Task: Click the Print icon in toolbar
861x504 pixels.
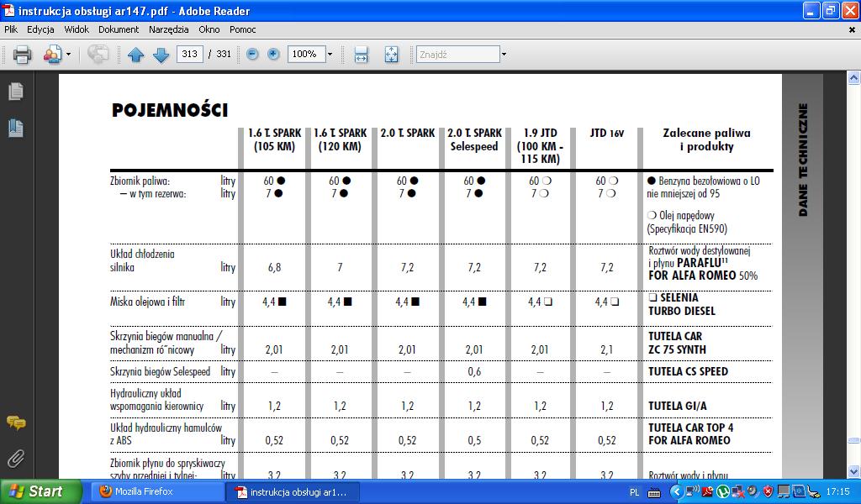Action: pos(22,55)
